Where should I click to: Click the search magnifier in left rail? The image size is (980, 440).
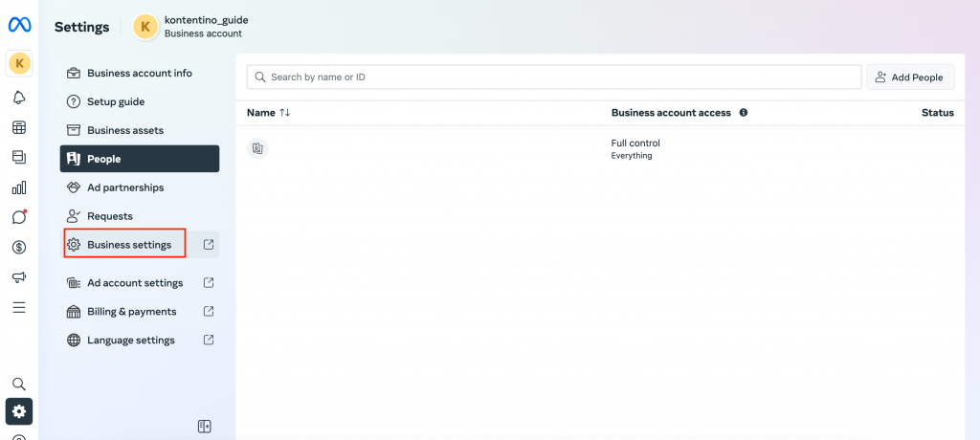coord(19,384)
